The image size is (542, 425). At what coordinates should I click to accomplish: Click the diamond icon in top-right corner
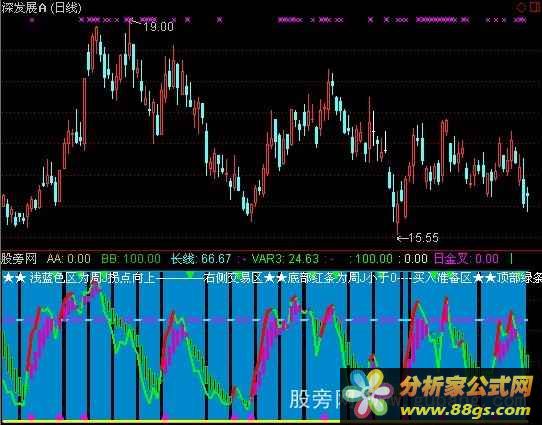(x=521, y=7)
